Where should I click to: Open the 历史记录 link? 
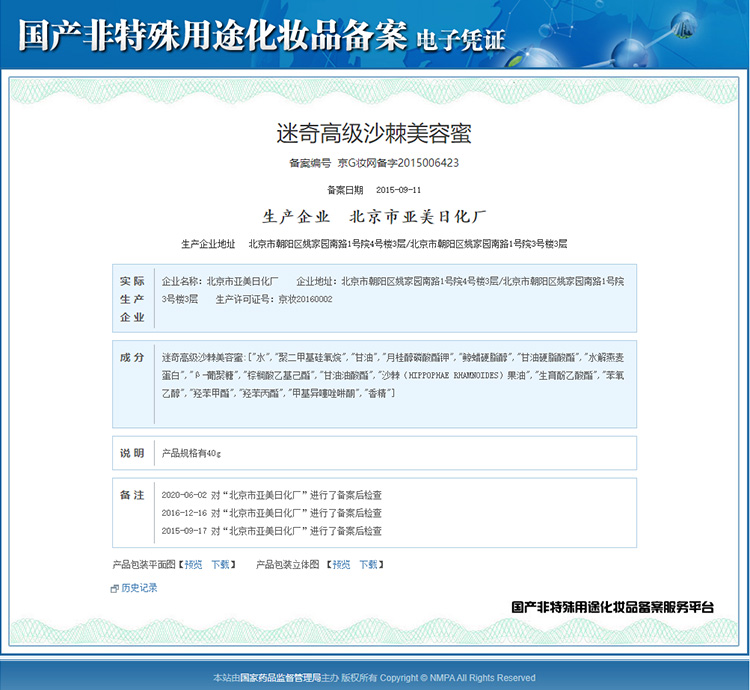[x=139, y=588]
